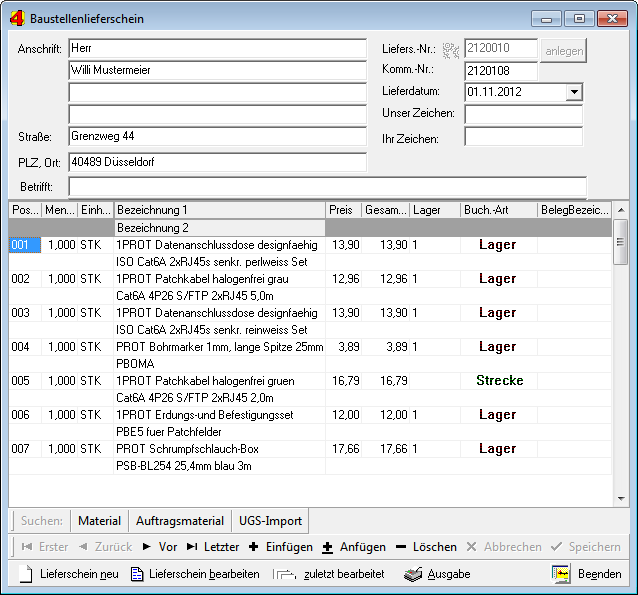Click the Unser Zeichen input field
This screenshot has width=638, height=595.
click(523, 114)
